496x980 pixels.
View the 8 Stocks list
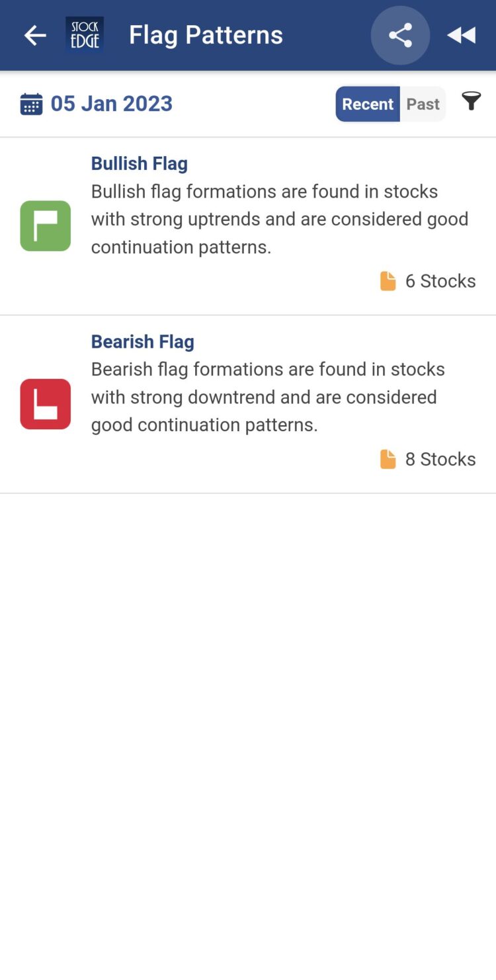[x=440, y=459]
